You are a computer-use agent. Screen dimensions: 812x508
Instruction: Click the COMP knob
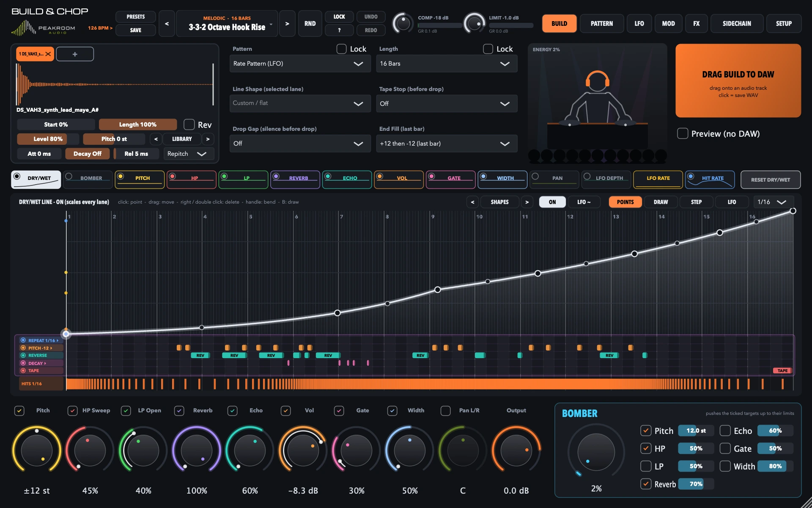tap(403, 23)
